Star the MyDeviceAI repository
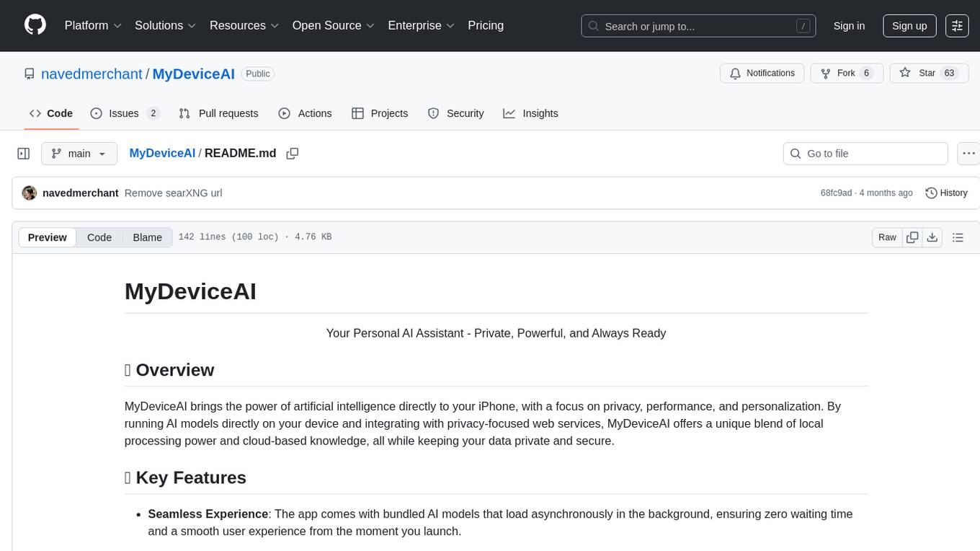980x551 pixels. [929, 74]
